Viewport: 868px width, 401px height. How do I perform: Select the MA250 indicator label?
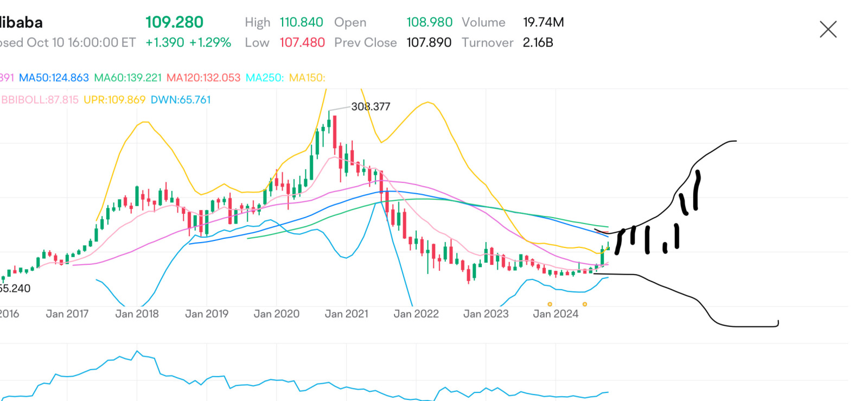(265, 78)
